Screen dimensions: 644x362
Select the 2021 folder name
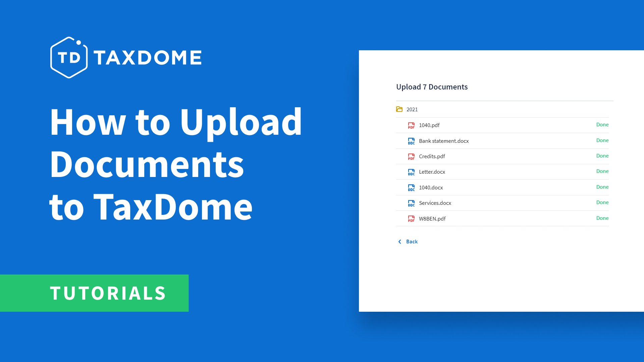[x=412, y=110]
